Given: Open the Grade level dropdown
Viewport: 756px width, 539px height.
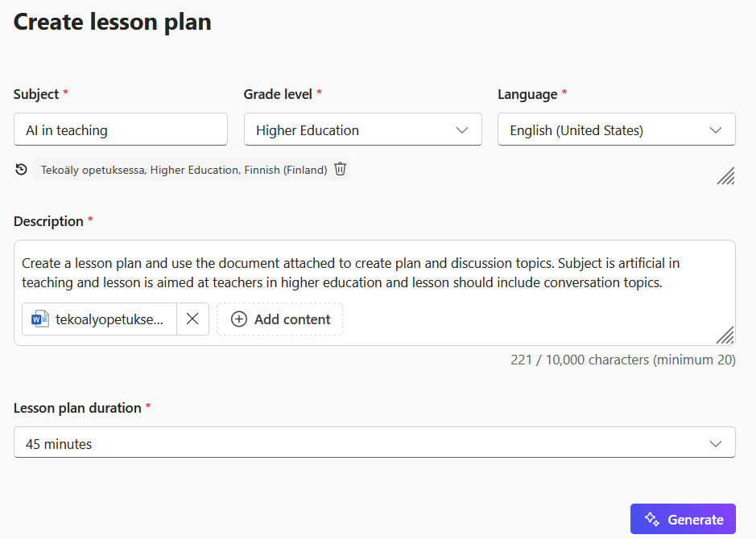Looking at the screenshot, I should pos(362,130).
